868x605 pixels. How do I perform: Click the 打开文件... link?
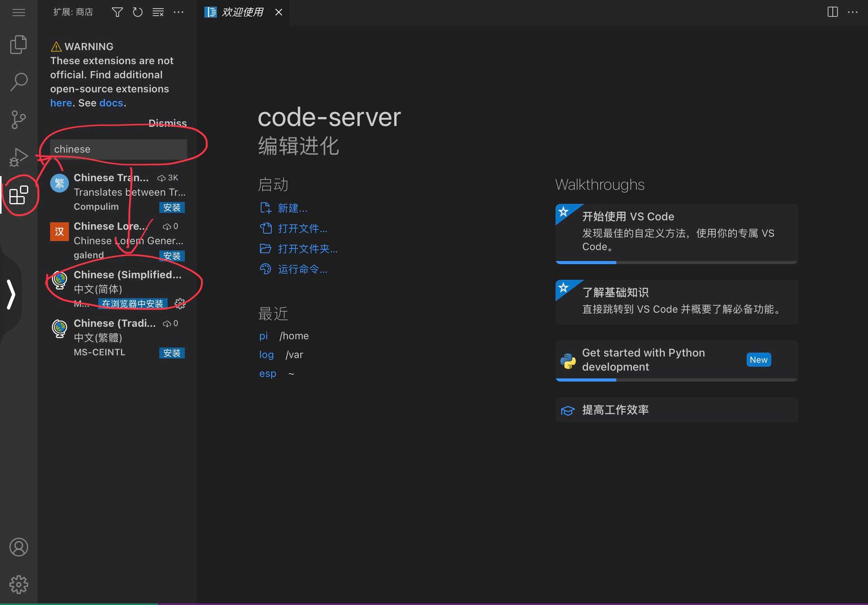point(303,229)
